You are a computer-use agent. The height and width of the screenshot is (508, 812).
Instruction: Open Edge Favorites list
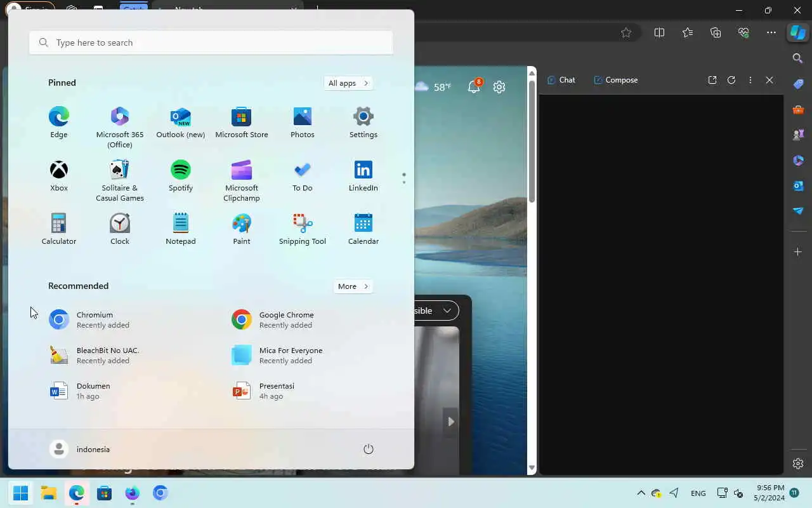pos(688,32)
